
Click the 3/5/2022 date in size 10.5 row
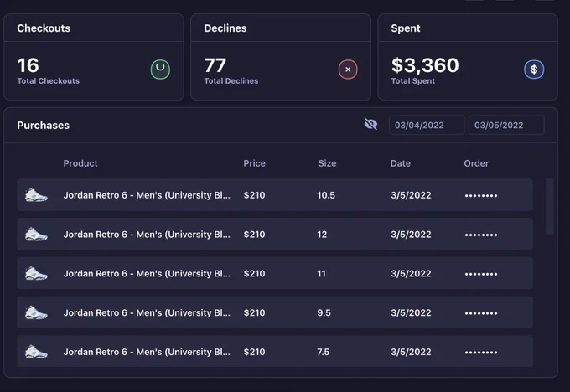(x=411, y=195)
